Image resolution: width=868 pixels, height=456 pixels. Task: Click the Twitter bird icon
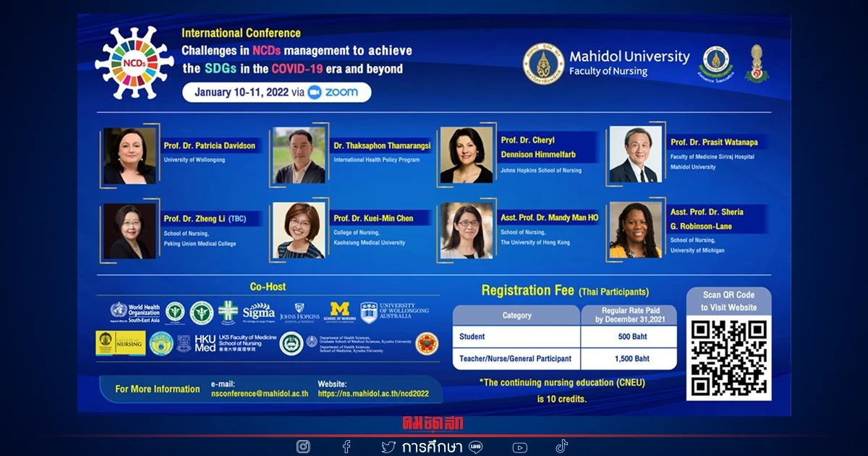coord(388,447)
